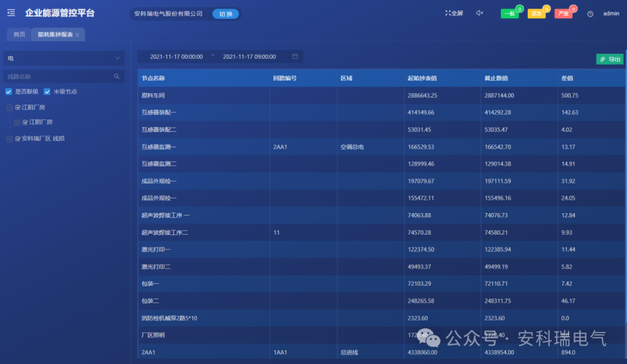Image resolution: width=627 pixels, height=364 pixels.
Task: Select the 超声波焊接工序 一 row name
Action: pyautogui.click(x=165, y=215)
